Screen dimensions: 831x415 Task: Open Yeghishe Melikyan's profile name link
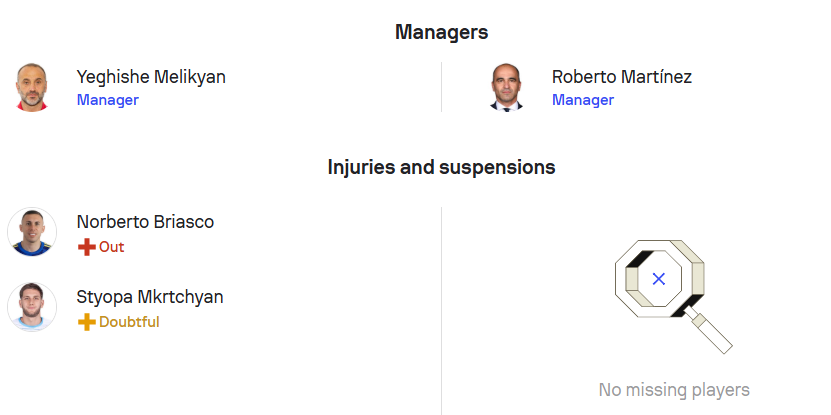click(151, 77)
